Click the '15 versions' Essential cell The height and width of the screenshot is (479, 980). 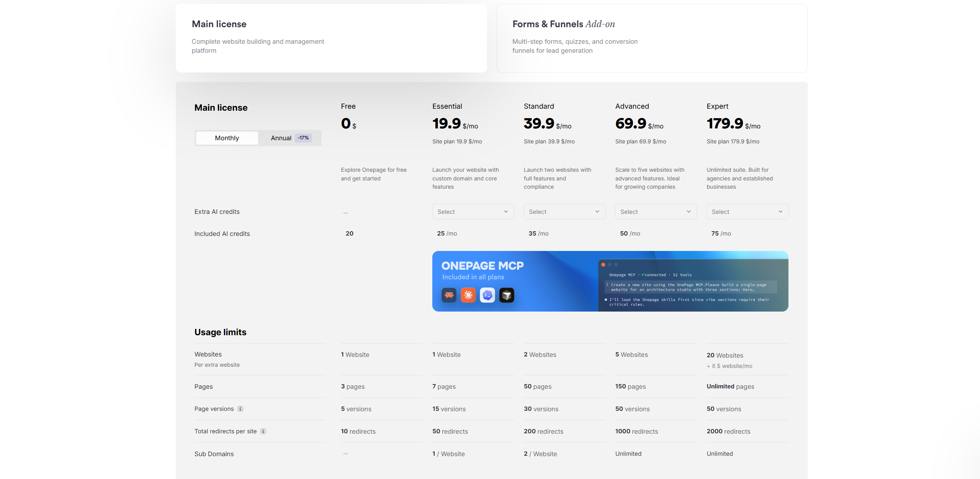click(x=449, y=409)
